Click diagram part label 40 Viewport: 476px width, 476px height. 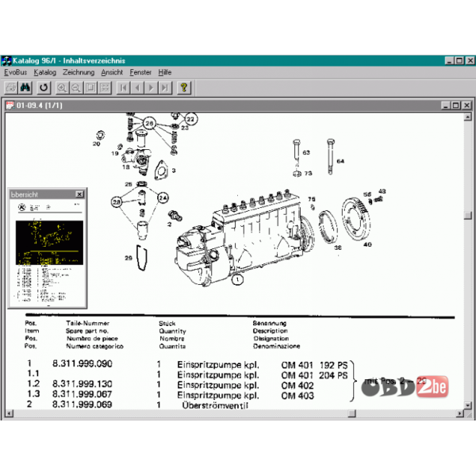[367, 244]
